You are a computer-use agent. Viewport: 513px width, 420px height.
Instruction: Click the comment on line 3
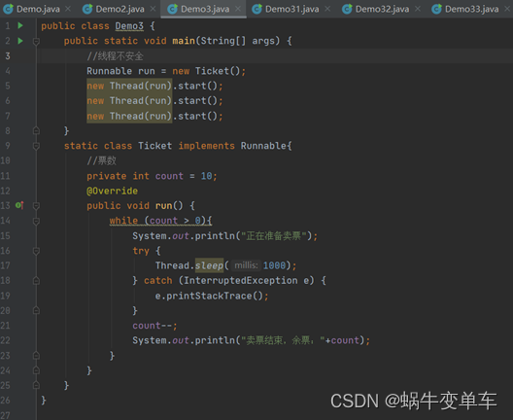tap(116, 56)
